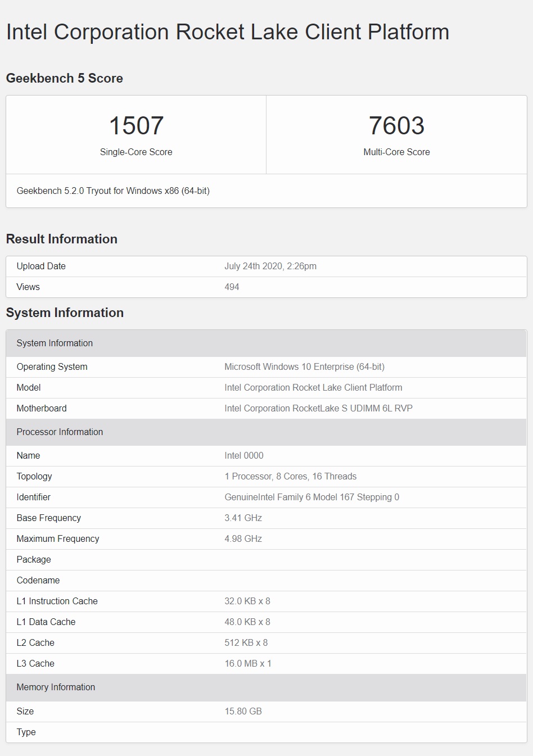The height and width of the screenshot is (756, 533).
Task: Select the 1507 single-core score number
Action: (x=136, y=125)
